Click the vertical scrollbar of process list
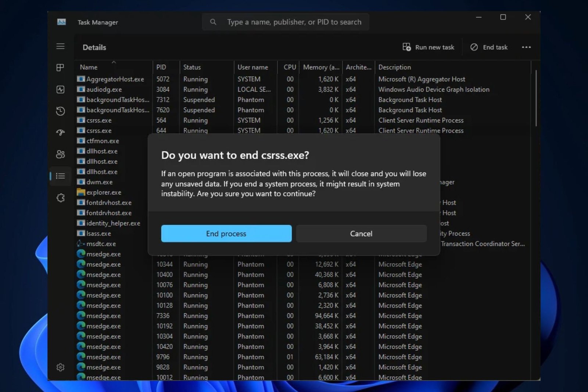The image size is (588, 392). point(536,98)
